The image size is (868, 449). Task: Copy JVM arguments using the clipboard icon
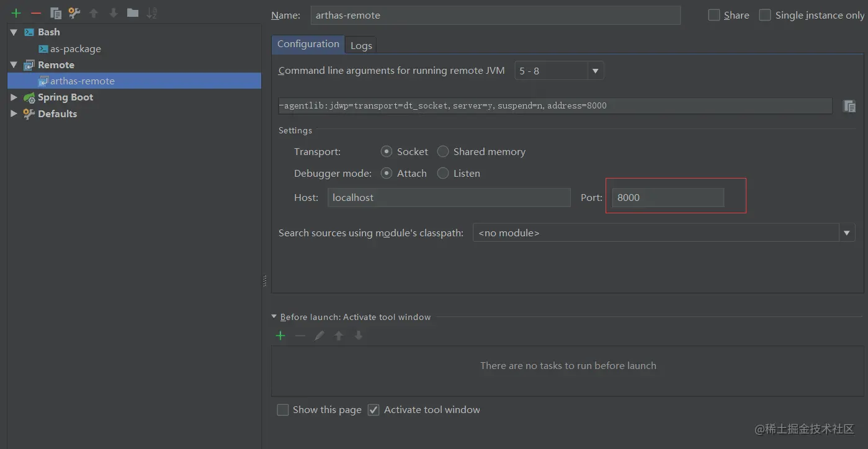click(x=849, y=106)
